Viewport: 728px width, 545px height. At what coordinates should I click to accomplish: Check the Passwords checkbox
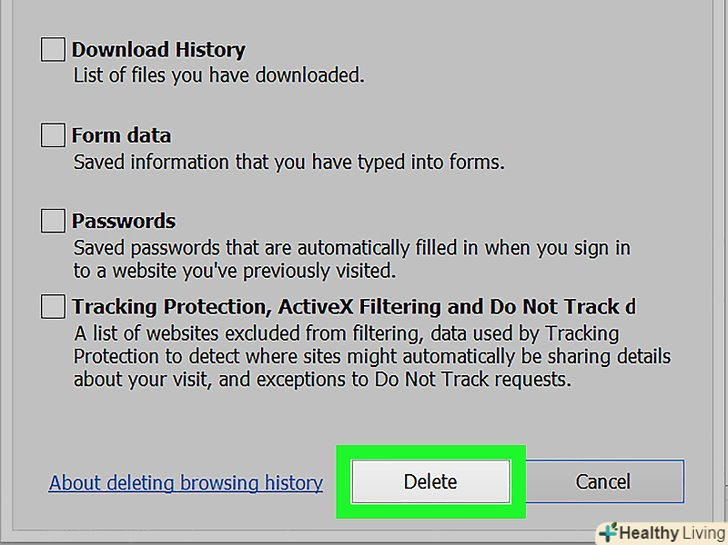point(53,221)
